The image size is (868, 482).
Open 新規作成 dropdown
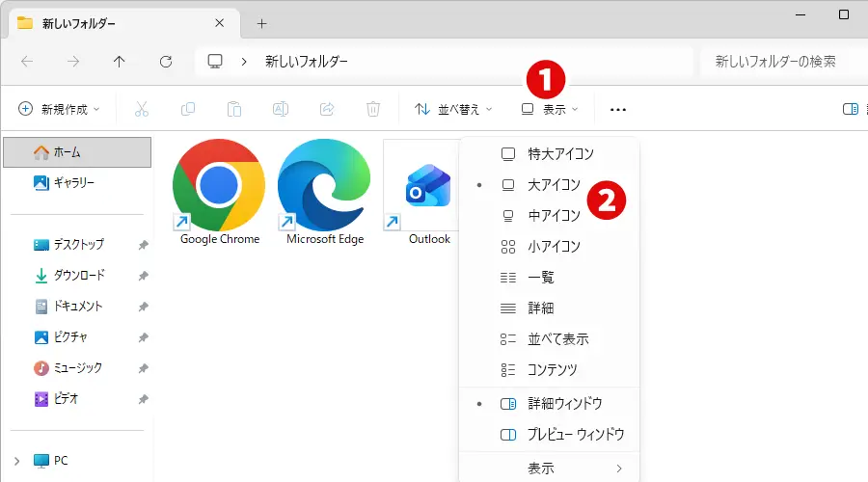(59, 109)
